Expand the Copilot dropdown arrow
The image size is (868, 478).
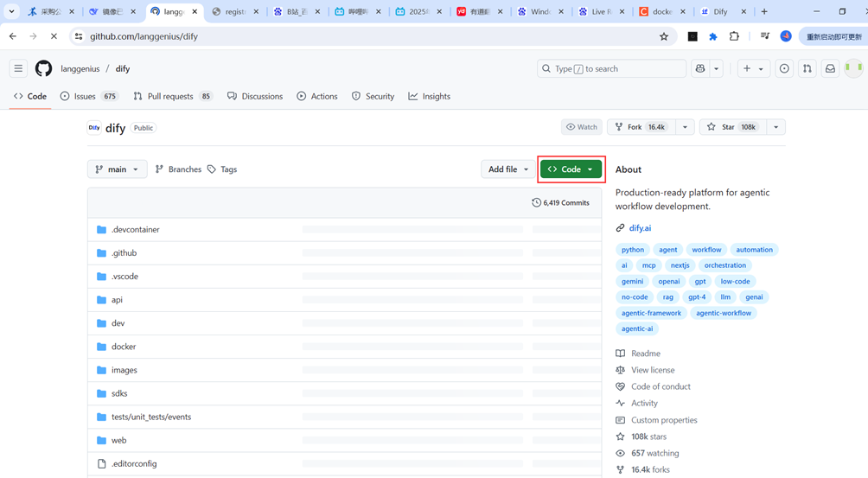coord(717,68)
